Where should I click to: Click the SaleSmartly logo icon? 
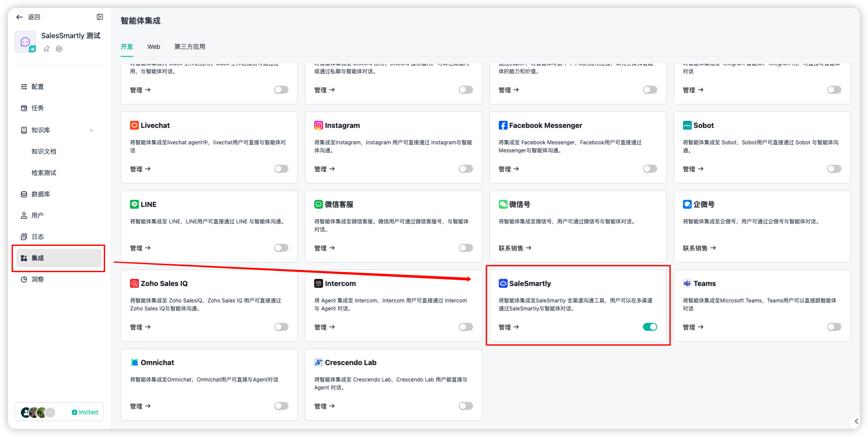[x=503, y=283]
